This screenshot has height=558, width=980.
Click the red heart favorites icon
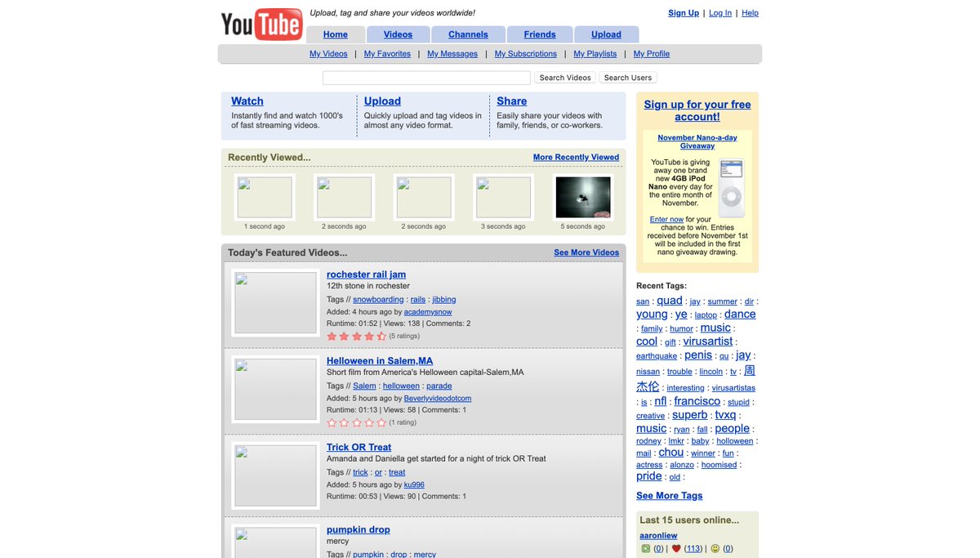point(676,549)
